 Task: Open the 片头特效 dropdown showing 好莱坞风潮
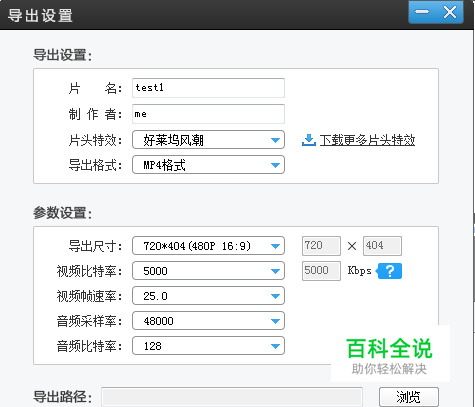[x=208, y=140]
